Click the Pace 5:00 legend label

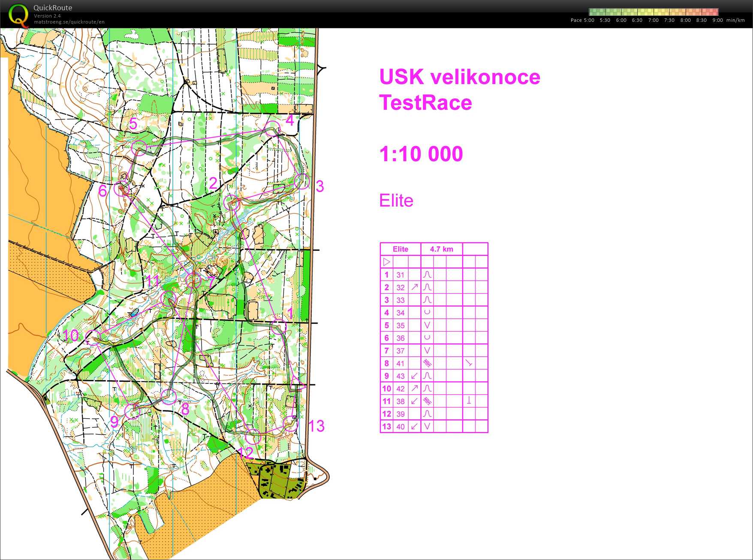[582, 20]
